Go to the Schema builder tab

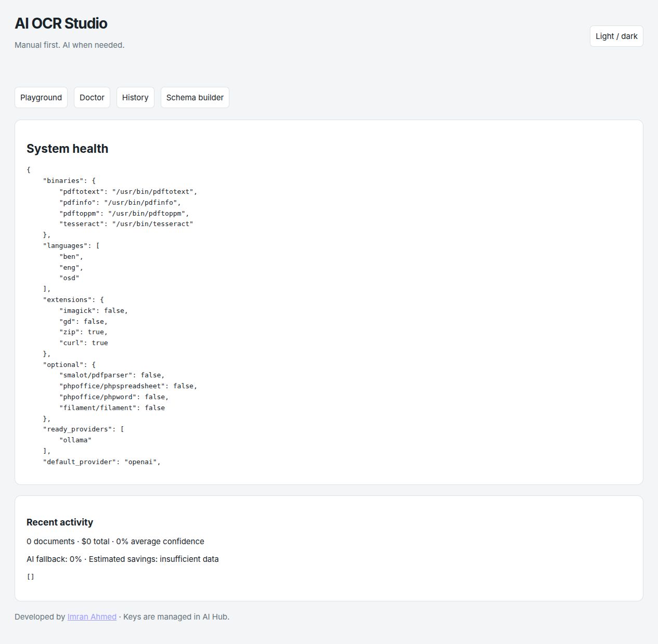point(195,98)
